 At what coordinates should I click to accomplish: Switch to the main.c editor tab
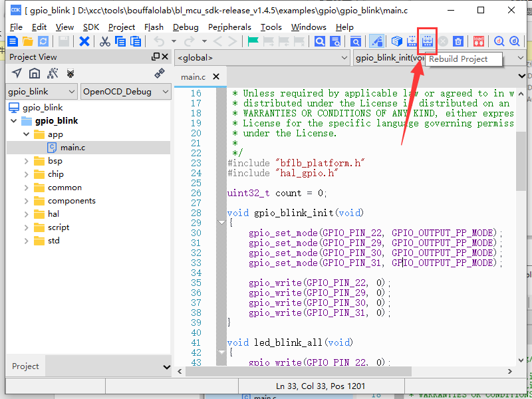pos(193,77)
